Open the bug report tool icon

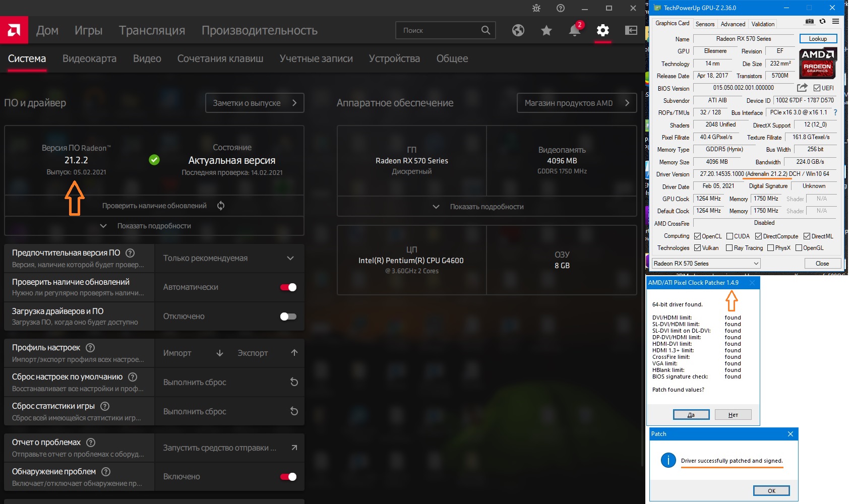(x=536, y=8)
